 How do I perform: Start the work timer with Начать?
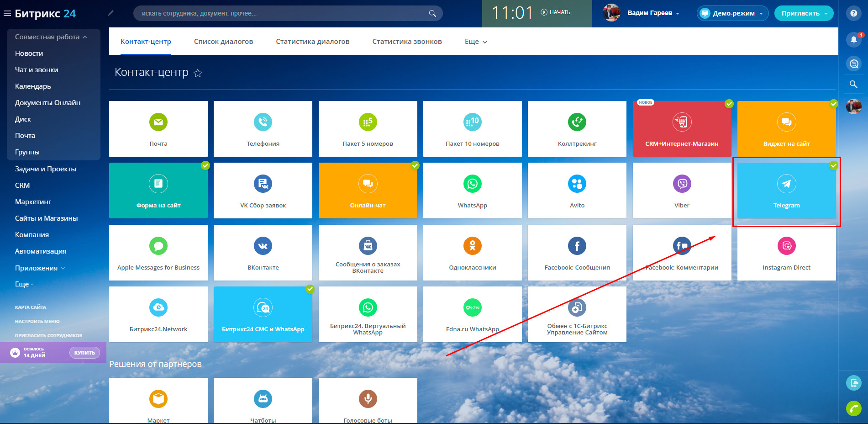pos(556,12)
